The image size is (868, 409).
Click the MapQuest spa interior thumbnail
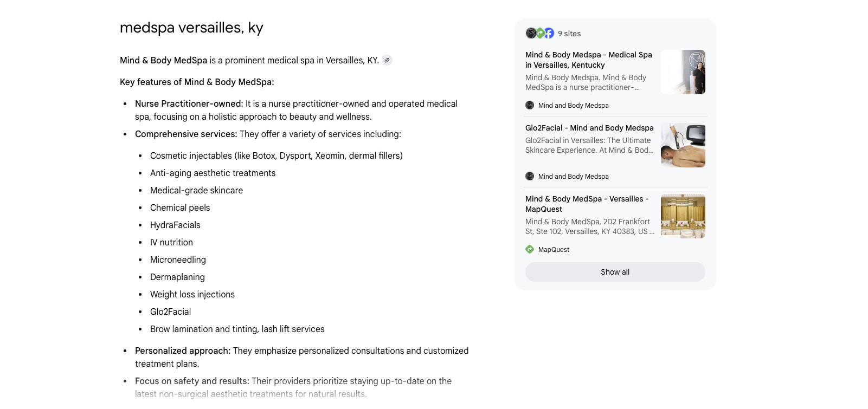point(683,216)
